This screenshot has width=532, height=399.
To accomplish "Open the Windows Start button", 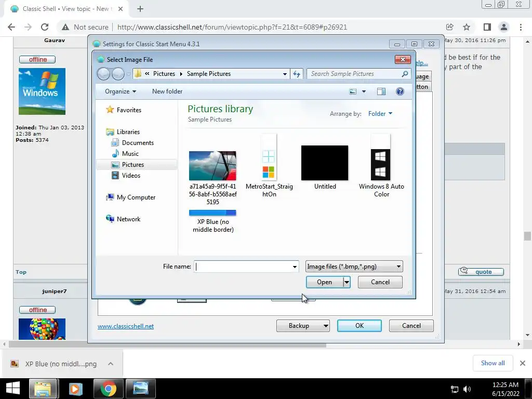I will coord(13,389).
